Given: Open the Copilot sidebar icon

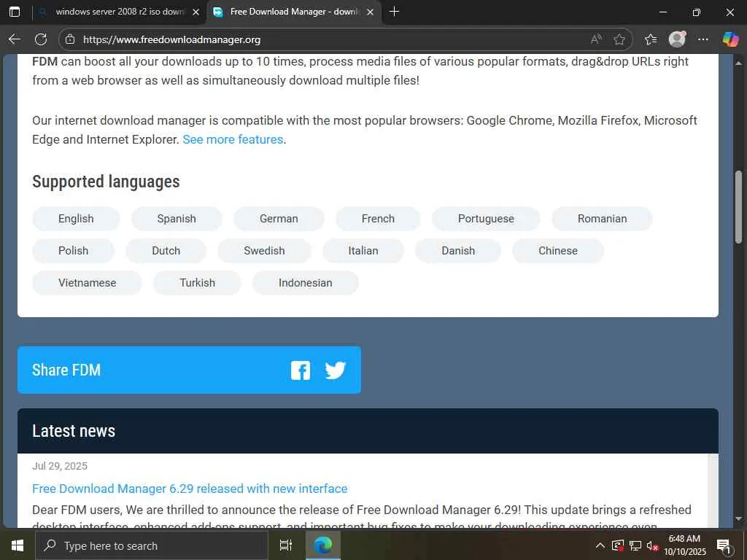Looking at the screenshot, I should click(729, 39).
